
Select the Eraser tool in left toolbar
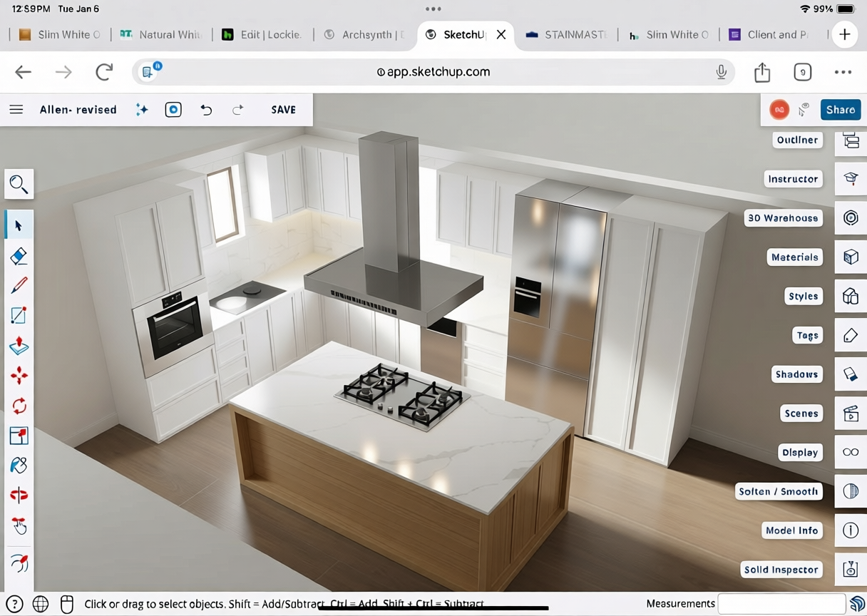point(19,256)
